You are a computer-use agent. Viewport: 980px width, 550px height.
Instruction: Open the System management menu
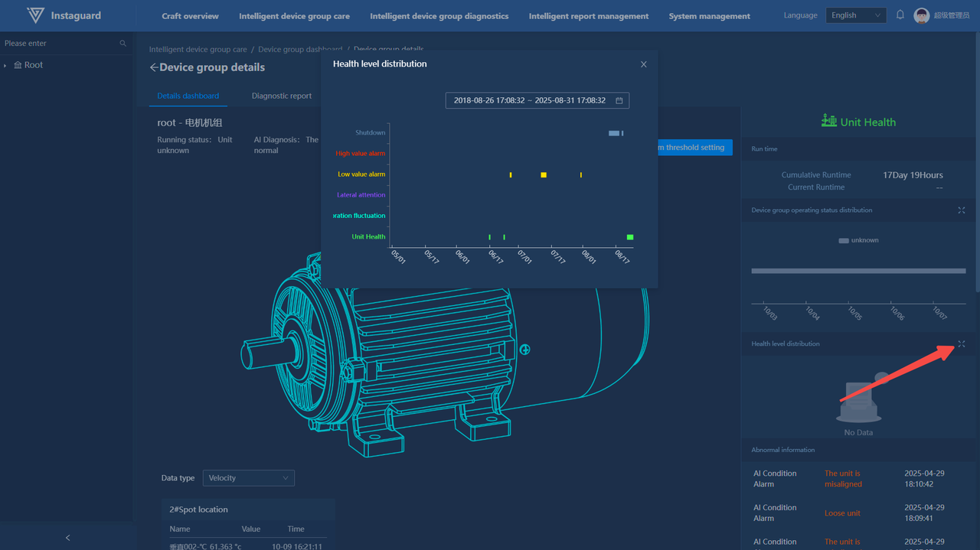[x=709, y=16]
